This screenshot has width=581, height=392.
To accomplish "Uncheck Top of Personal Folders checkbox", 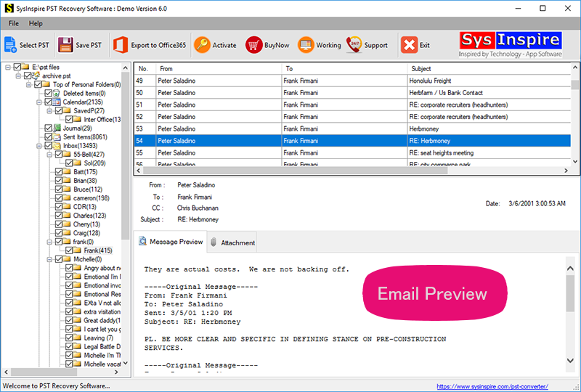I will click(38, 84).
